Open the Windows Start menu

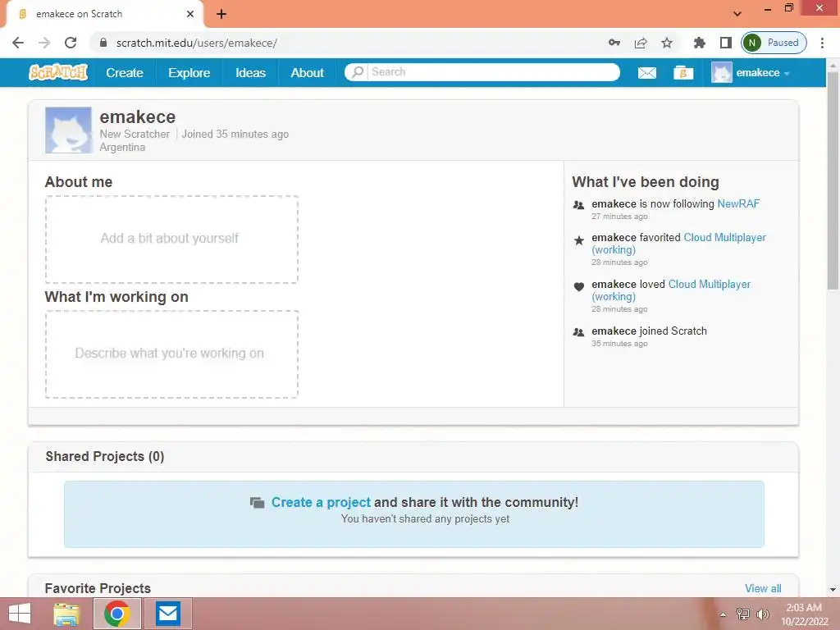[x=20, y=614]
